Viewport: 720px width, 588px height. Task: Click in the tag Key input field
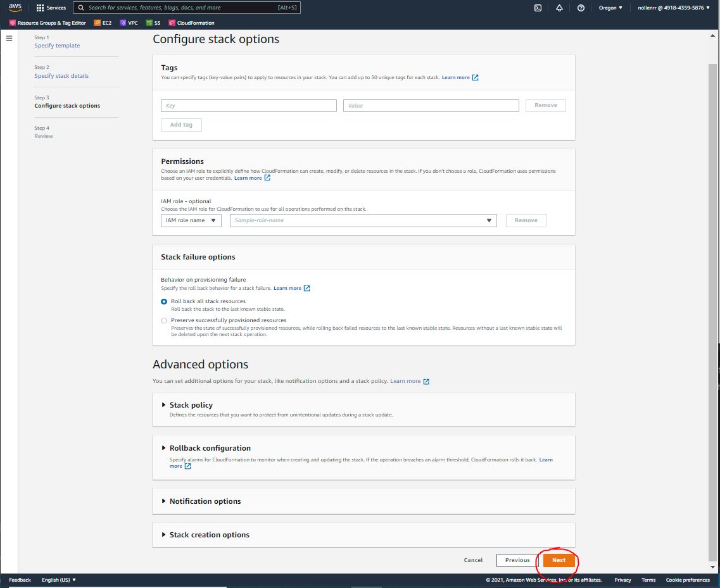pyautogui.click(x=248, y=106)
